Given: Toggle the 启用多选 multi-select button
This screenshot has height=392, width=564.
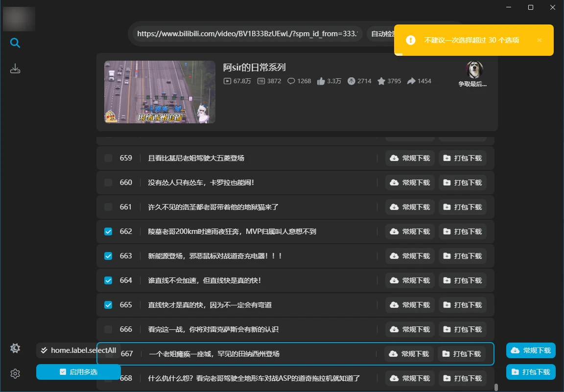Looking at the screenshot, I should [x=78, y=372].
